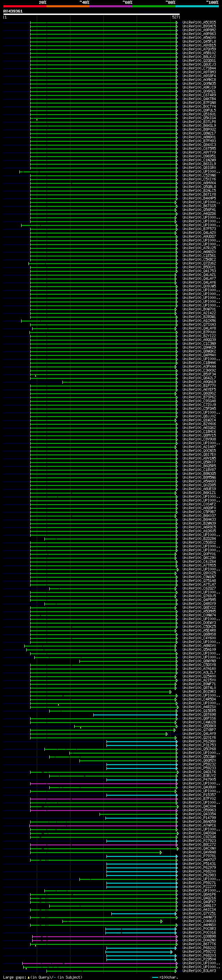Click the yellow gap triangle in the Large gaps legend
The width and height of the screenshot is (222, 980).
pos(28,977)
